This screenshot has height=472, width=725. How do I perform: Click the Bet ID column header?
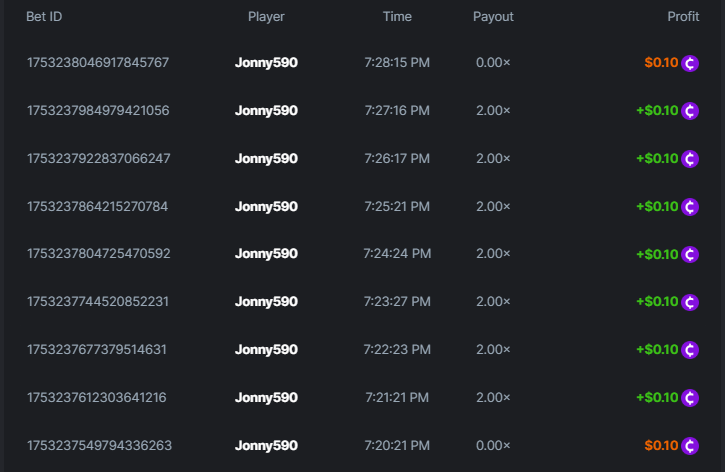point(44,17)
